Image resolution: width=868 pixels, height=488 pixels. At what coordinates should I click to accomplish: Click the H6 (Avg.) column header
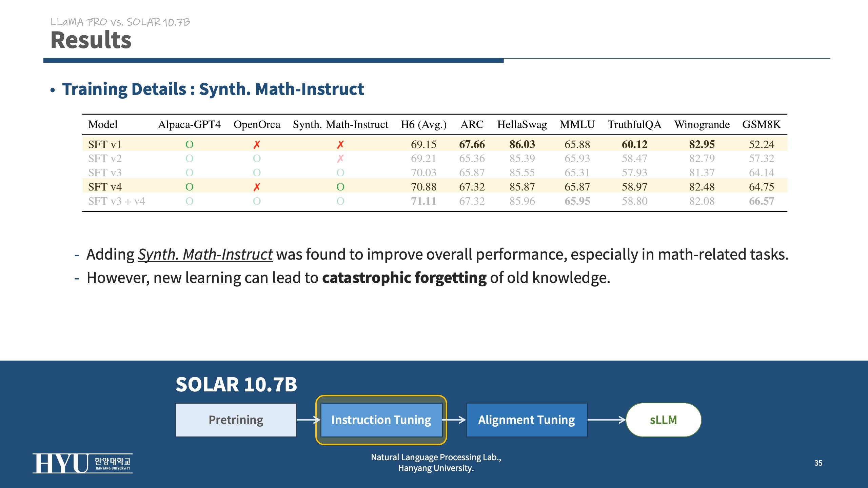pyautogui.click(x=423, y=124)
